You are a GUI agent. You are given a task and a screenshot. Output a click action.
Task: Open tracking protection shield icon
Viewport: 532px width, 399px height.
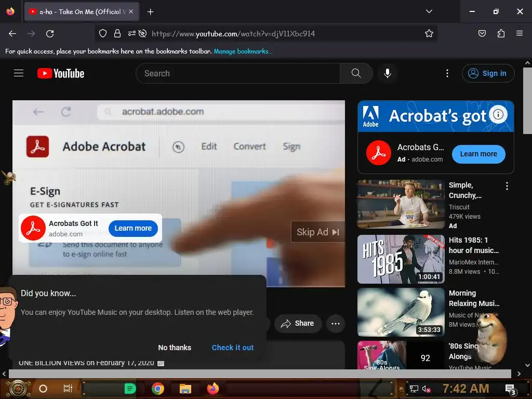103,34
